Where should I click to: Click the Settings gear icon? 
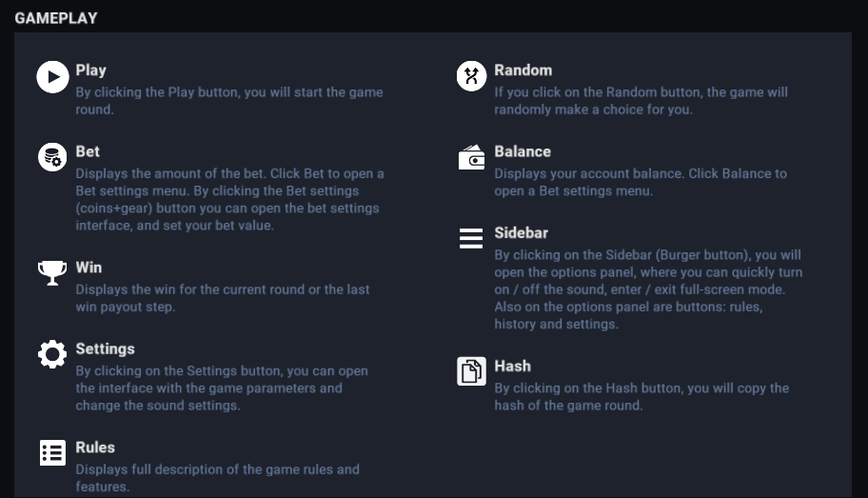coord(52,354)
